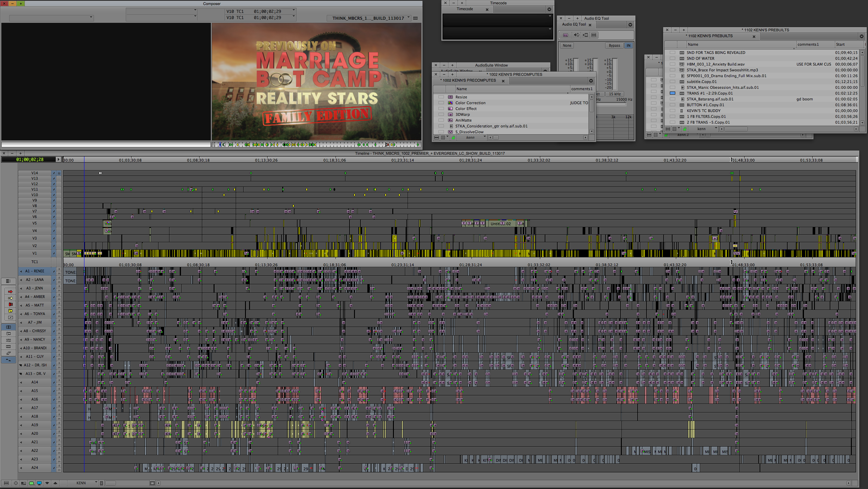Sort PREBUILTS bin by Name column header
The height and width of the screenshot is (489, 868).
click(741, 44)
